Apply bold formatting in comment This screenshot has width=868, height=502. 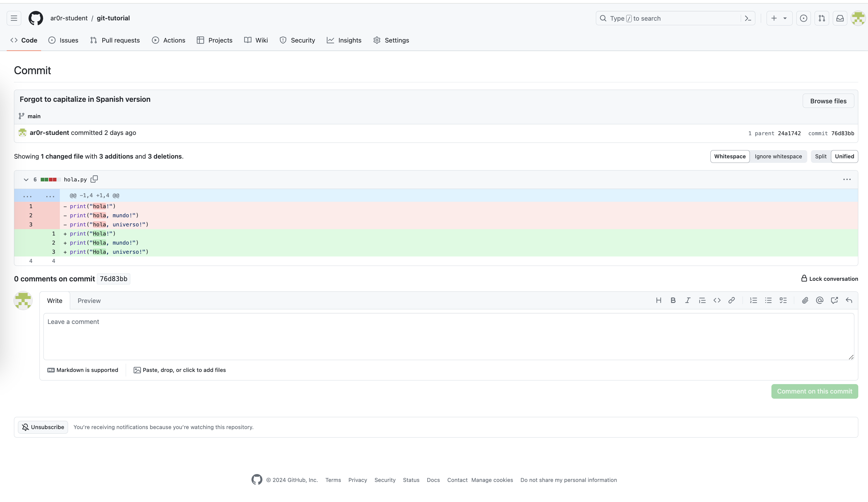point(673,301)
